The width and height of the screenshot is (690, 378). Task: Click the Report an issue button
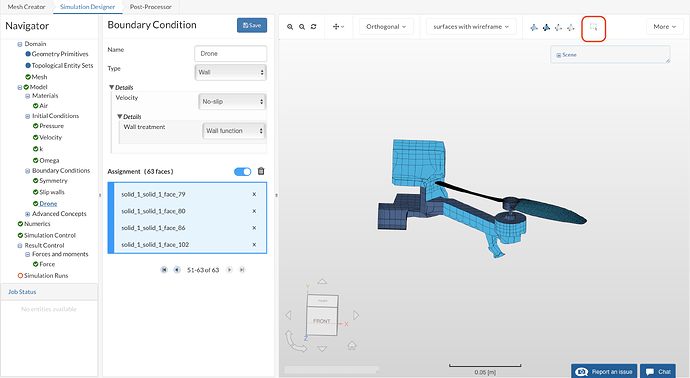[x=604, y=371]
